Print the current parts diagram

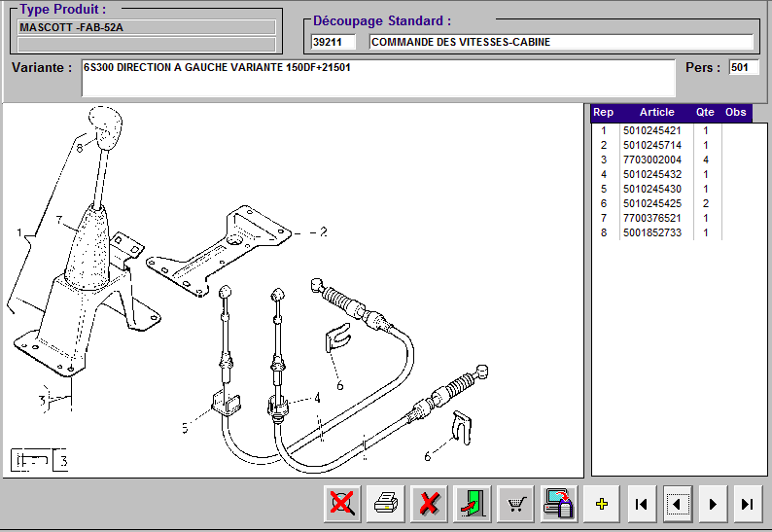pos(386,504)
